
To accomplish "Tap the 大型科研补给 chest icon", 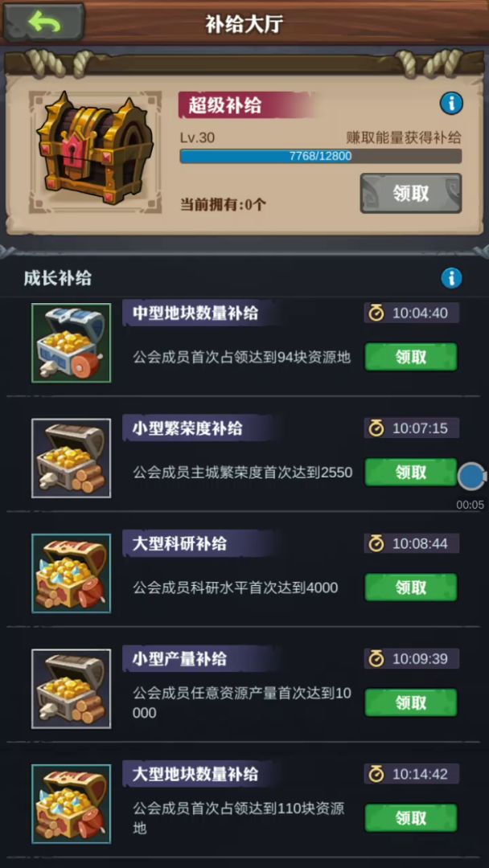I will [71, 573].
